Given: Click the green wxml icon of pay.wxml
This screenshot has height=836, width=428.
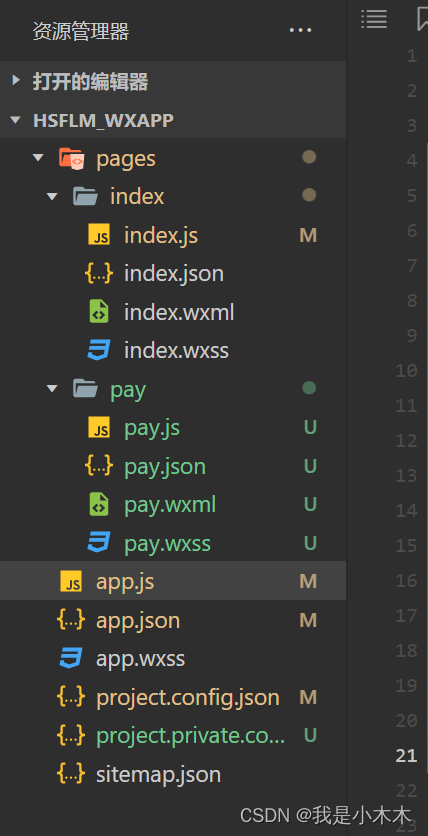Looking at the screenshot, I should click(99, 504).
